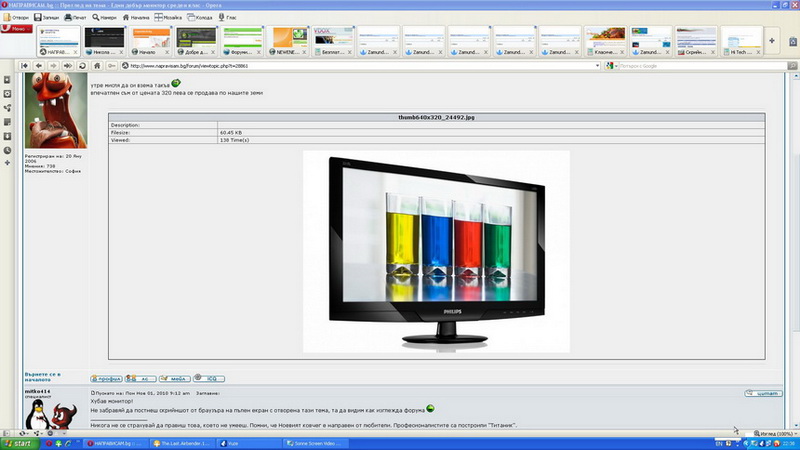Click the mitko414 username
The width and height of the screenshot is (800, 450).
37,391
